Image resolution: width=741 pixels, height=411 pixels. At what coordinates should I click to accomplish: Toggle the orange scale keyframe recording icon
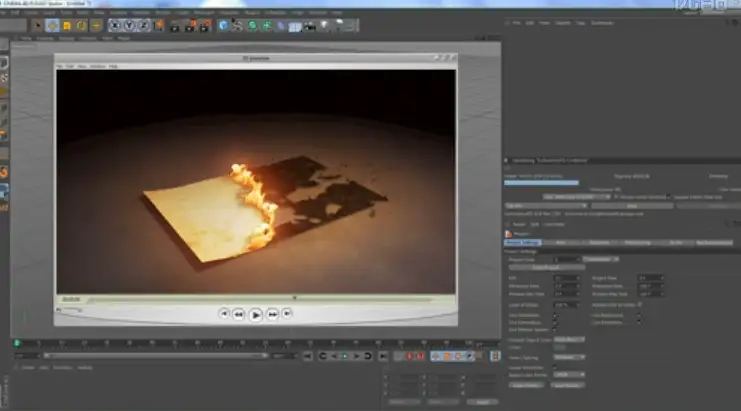(x=447, y=356)
